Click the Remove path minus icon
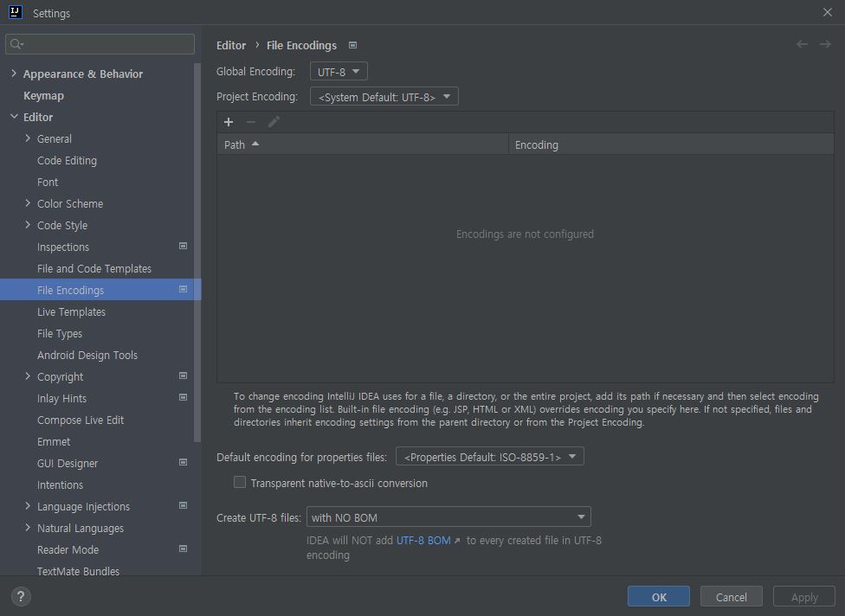 (250, 122)
